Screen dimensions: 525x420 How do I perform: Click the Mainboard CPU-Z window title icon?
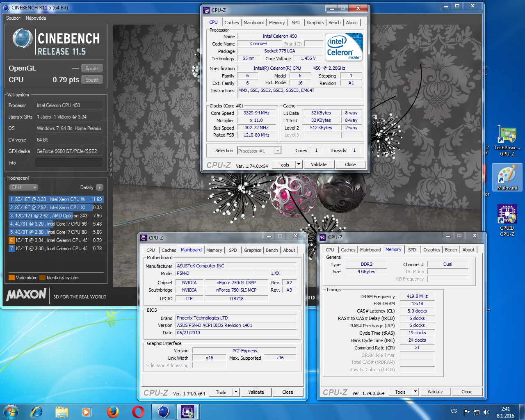click(144, 237)
